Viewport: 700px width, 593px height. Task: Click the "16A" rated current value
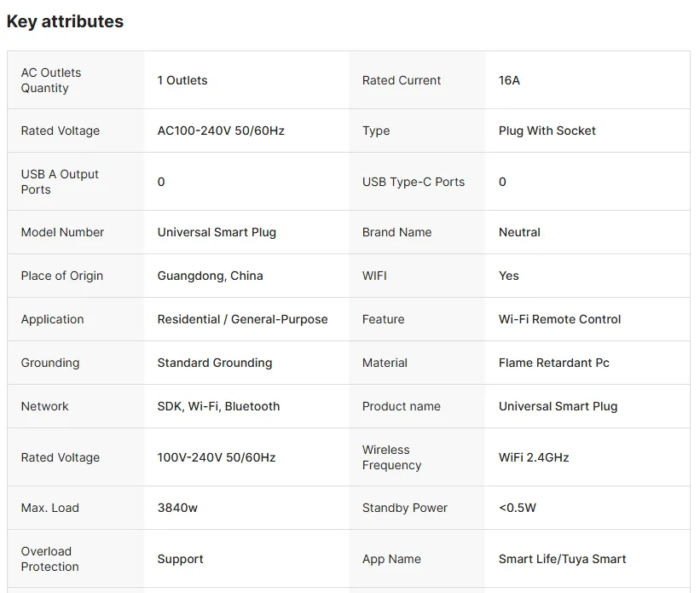[x=509, y=80]
